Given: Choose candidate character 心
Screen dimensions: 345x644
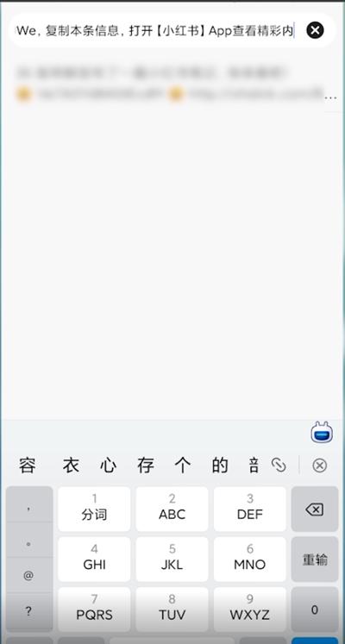Looking at the screenshot, I should point(108,466).
